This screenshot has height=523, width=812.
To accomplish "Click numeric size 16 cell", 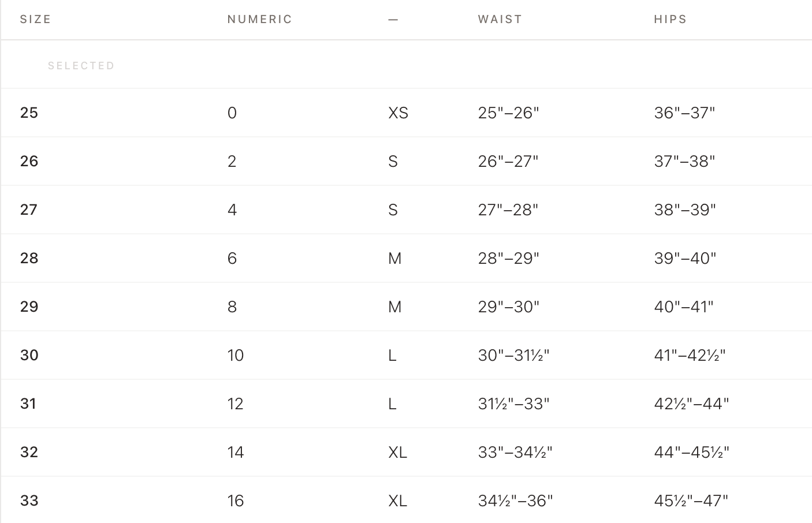I will [x=236, y=500].
